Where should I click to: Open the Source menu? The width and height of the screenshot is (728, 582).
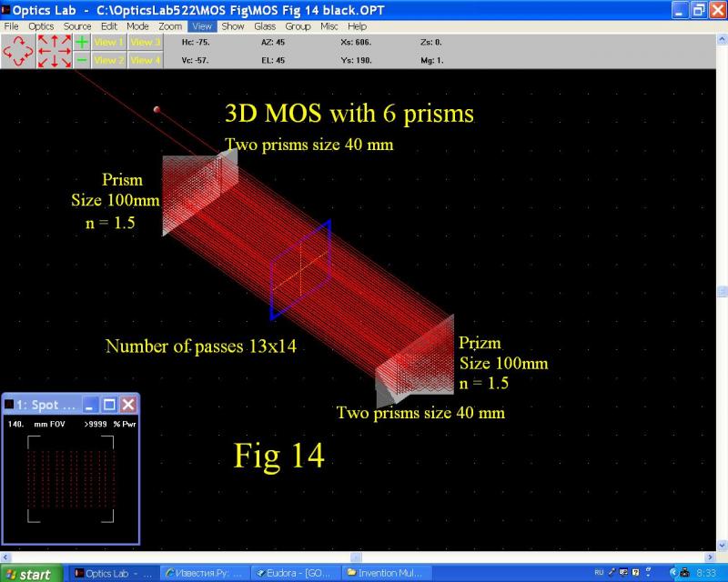coord(77,26)
